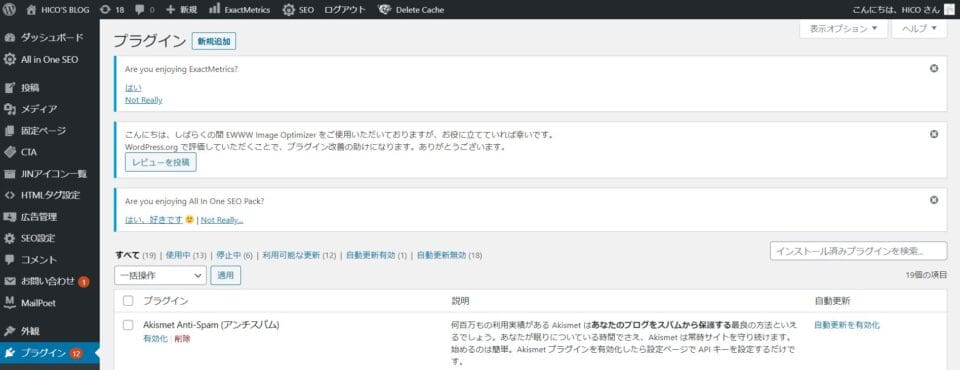
Task: Click the 自動更新 column header
Action: pos(832,301)
